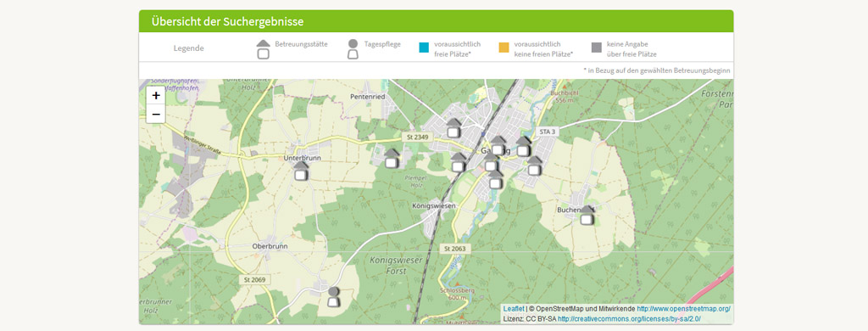Viewport: 868px width, 331px height.
Task: Open the Leaflet attribution link
Action: [513, 308]
